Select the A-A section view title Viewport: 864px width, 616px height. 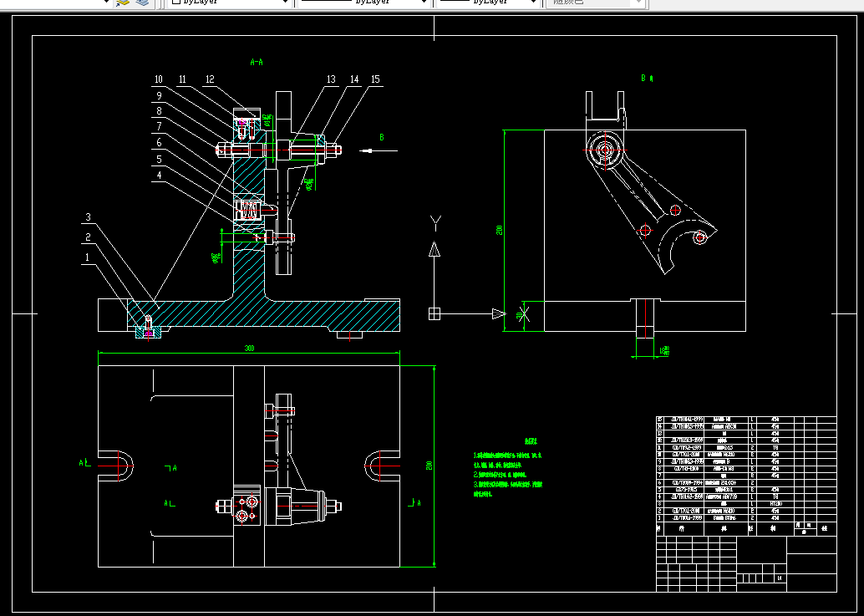pos(257,62)
